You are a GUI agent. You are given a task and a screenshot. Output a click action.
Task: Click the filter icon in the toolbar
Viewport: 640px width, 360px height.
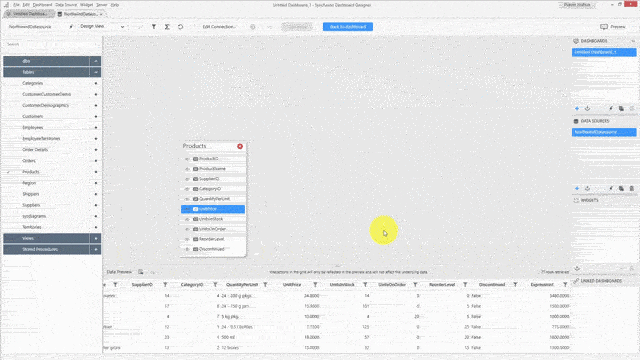click(153, 27)
